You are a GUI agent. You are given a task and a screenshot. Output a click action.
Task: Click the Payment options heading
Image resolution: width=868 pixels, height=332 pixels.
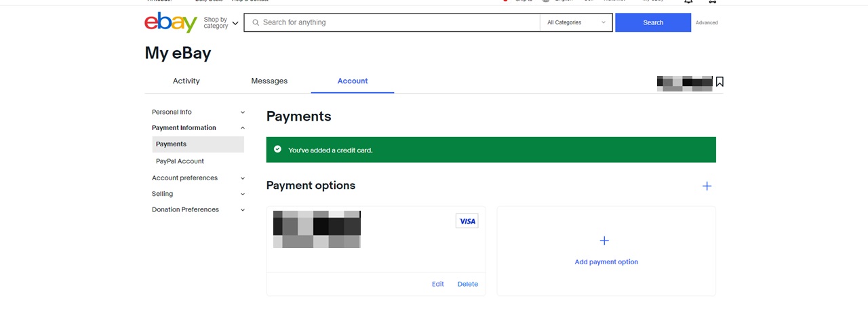click(x=311, y=185)
